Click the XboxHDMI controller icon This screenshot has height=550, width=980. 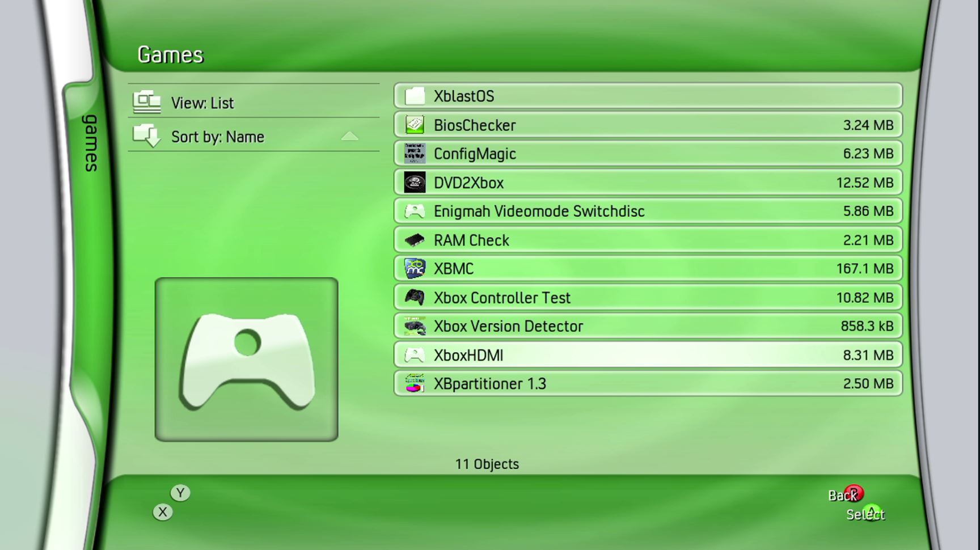click(415, 355)
